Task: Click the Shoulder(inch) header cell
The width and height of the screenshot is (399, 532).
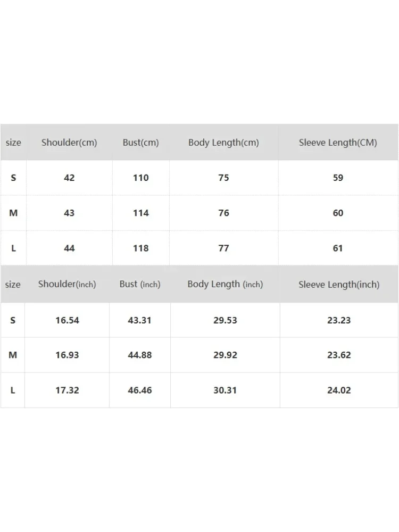Action: (x=67, y=284)
